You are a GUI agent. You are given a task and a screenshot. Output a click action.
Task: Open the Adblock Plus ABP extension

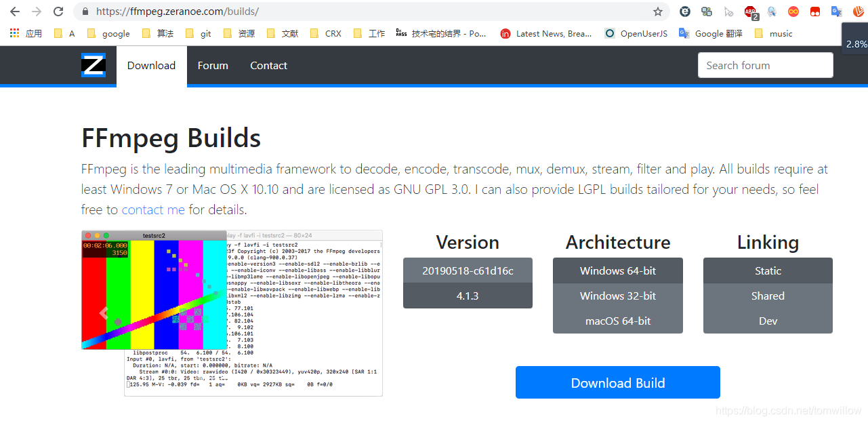[x=751, y=12]
